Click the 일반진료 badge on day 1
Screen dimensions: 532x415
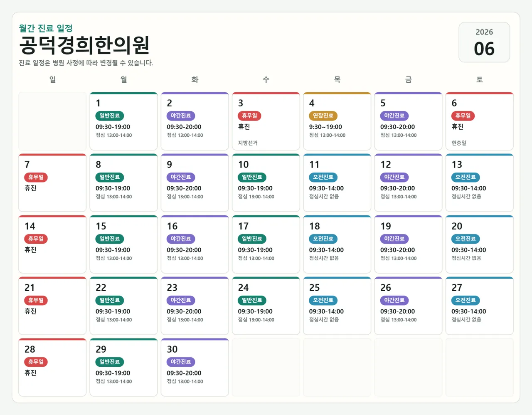(110, 116)
